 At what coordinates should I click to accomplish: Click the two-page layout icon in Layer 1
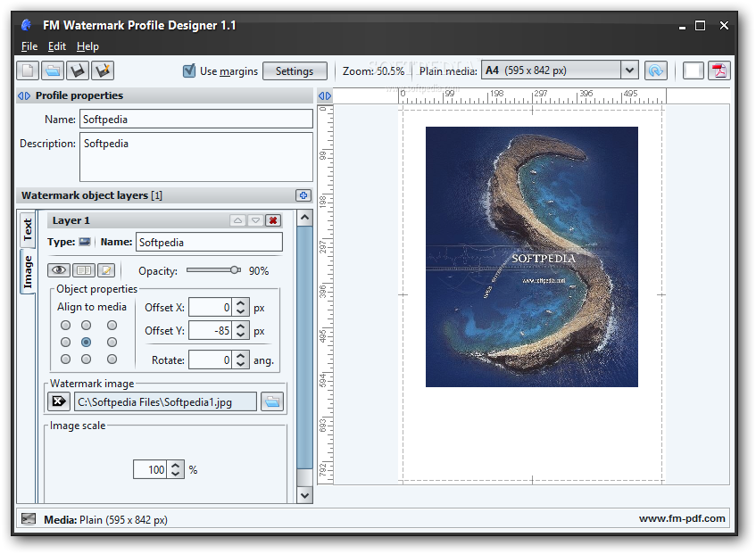click(84, 270)
